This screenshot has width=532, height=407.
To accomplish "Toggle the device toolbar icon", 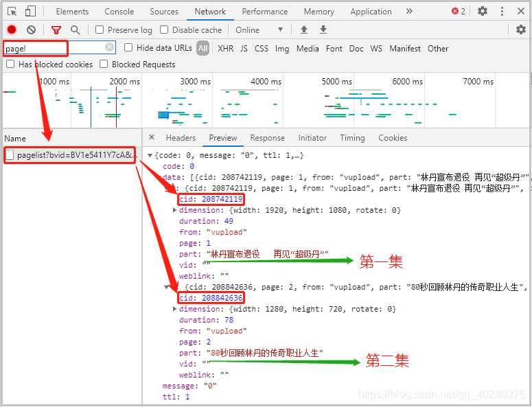I will (x=30, y=11).
